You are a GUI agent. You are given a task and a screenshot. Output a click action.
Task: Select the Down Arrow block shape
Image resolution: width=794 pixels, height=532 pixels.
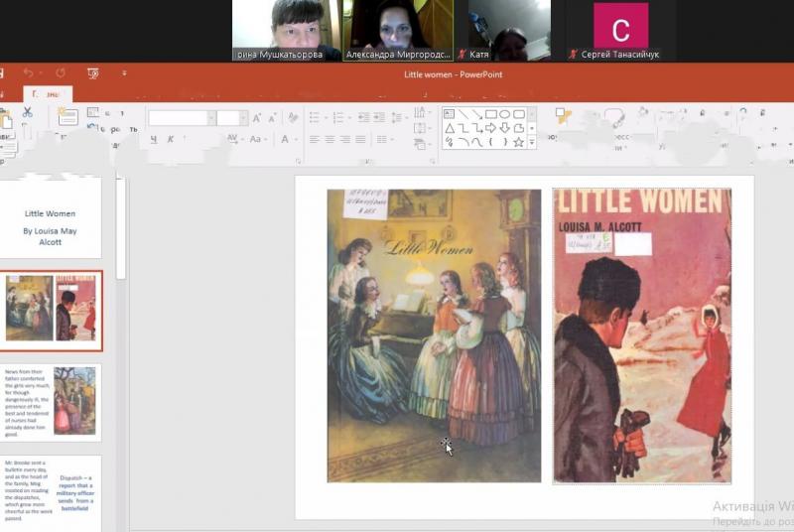pos(504,129)
